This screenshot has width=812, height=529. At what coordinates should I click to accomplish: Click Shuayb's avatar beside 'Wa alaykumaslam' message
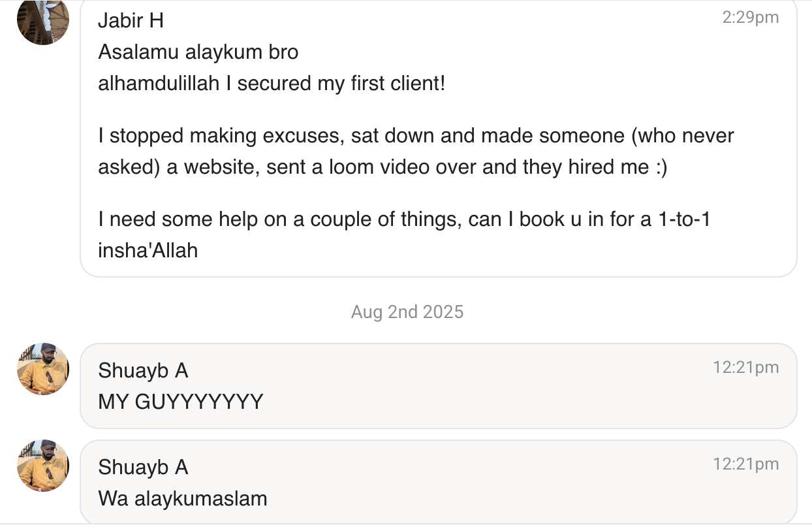[43, 466]
